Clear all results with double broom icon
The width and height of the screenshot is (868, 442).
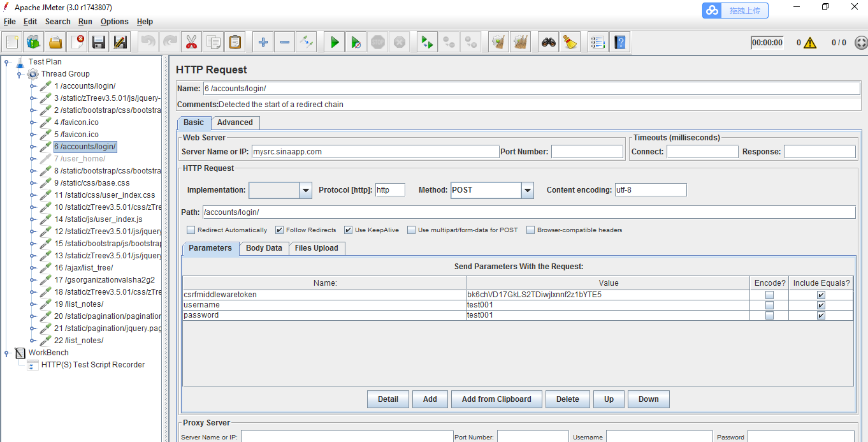coord(521,43)
